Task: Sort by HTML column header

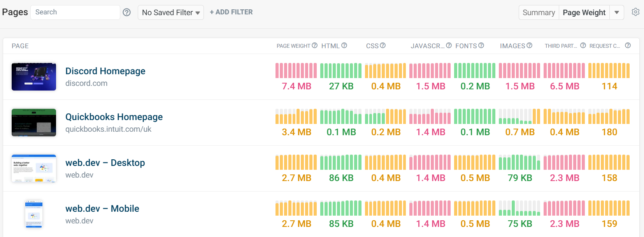Action: pyautogui.click(x=330, y=46)
